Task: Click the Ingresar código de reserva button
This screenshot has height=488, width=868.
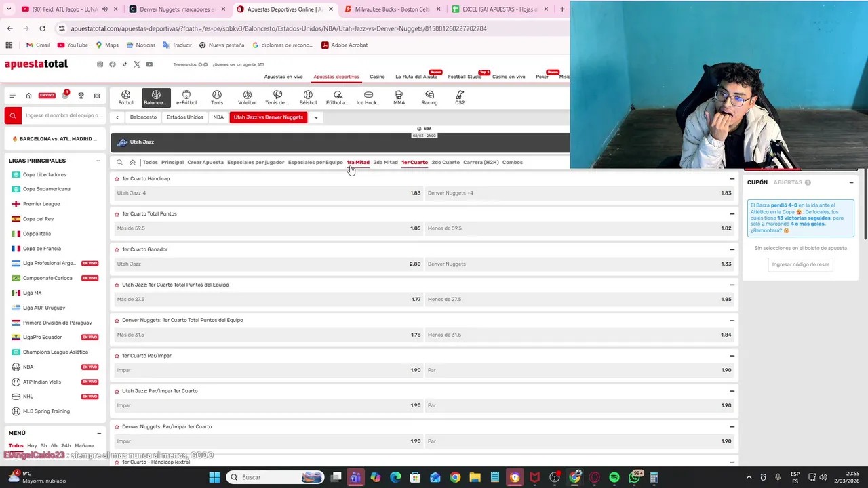Action: pyautogui.click(x=800, y=264)
